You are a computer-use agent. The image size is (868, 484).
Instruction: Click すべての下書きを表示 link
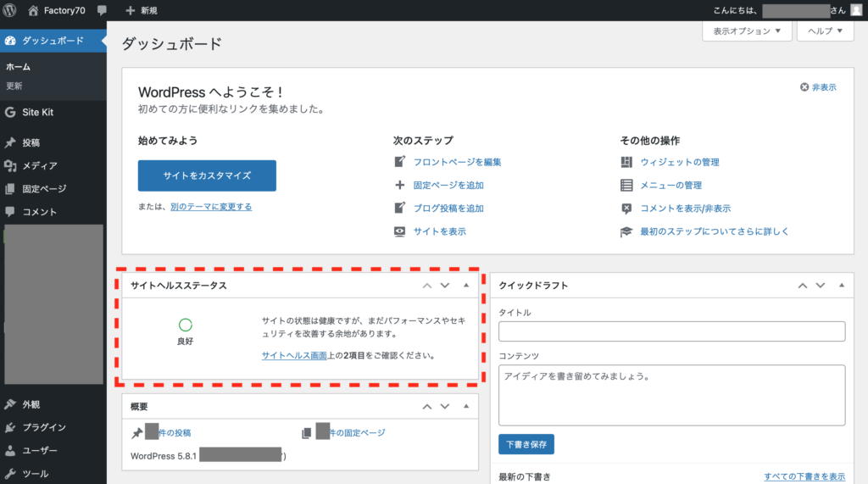coord(804,476)
